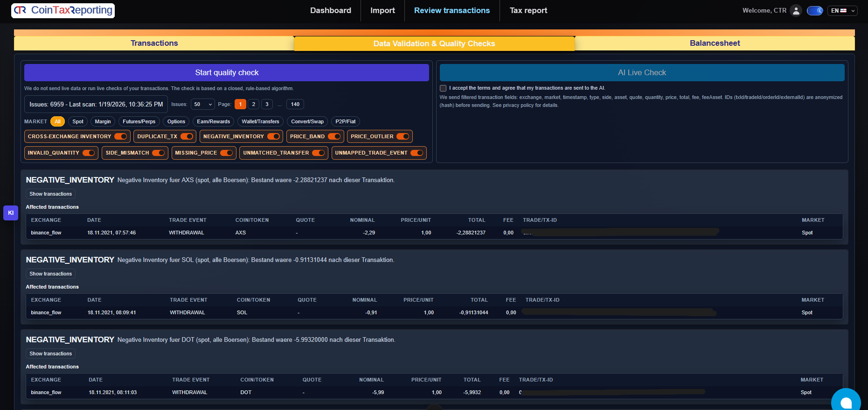The width and height of the screenshot is (868, 410).
Task: Open the EN language dropdown
Action: [842, 11]
